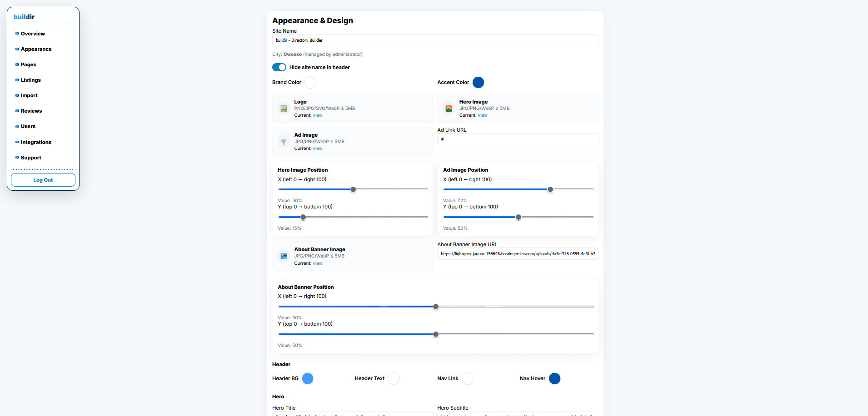Open the Accent Color picker swatch

478,82
